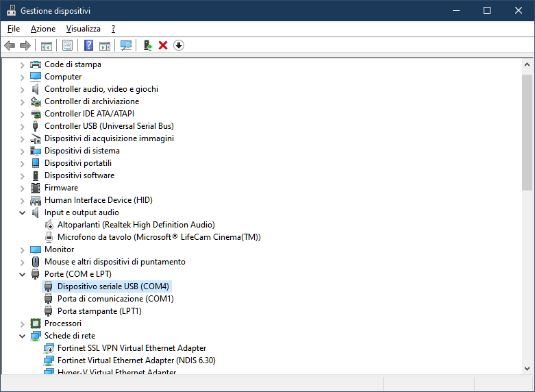This screenshot has width=535, height=392.
Task: Click the scrollbar up arrow
Action: 527,64
